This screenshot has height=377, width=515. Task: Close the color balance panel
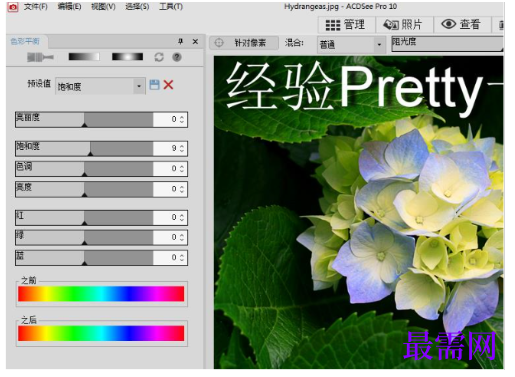(x=195, y=42)
